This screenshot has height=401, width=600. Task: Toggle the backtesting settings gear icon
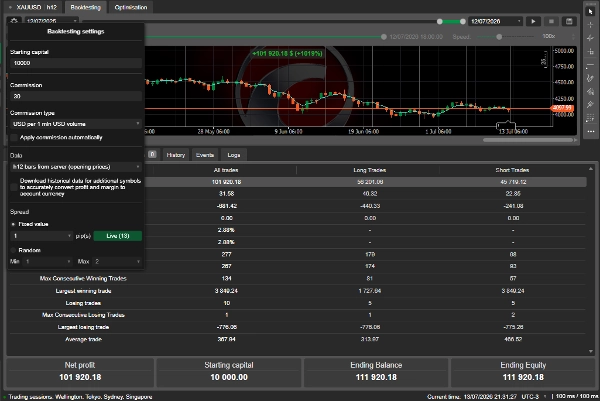[x=14, y=21]
